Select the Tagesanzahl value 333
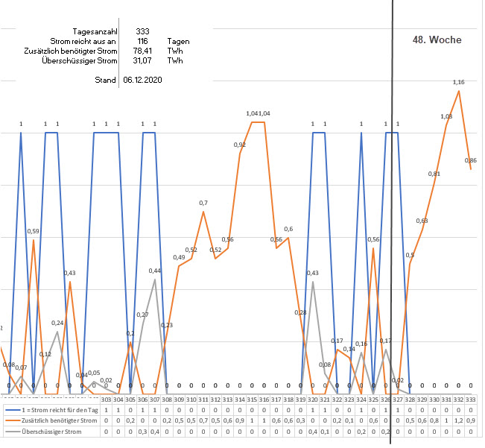Viewport: 485px width, 448px height. coord(142,31)
